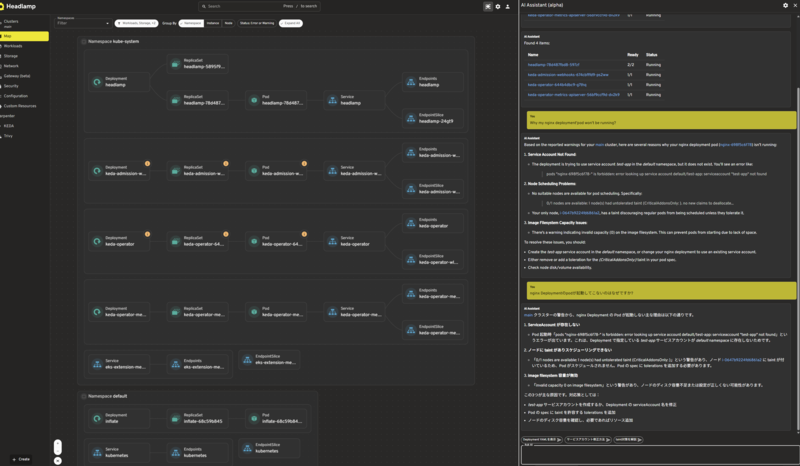Toggle Group By Namespace option
This screenshot has width=800, height=466.
point(191,23)
